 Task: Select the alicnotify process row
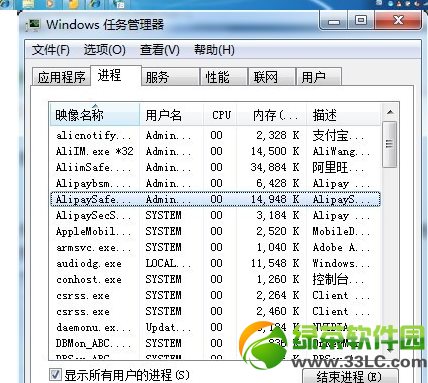point(215,135)
